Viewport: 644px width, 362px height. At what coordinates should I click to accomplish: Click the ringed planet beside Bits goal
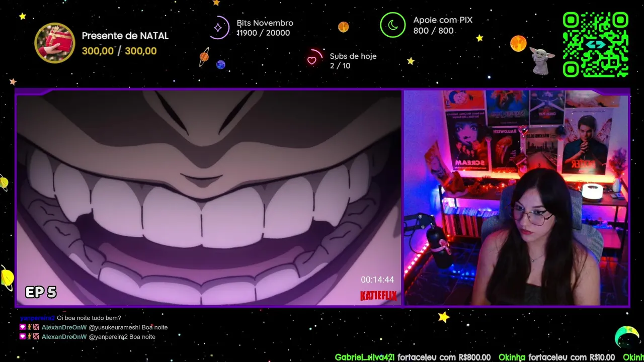pos(204,57)
